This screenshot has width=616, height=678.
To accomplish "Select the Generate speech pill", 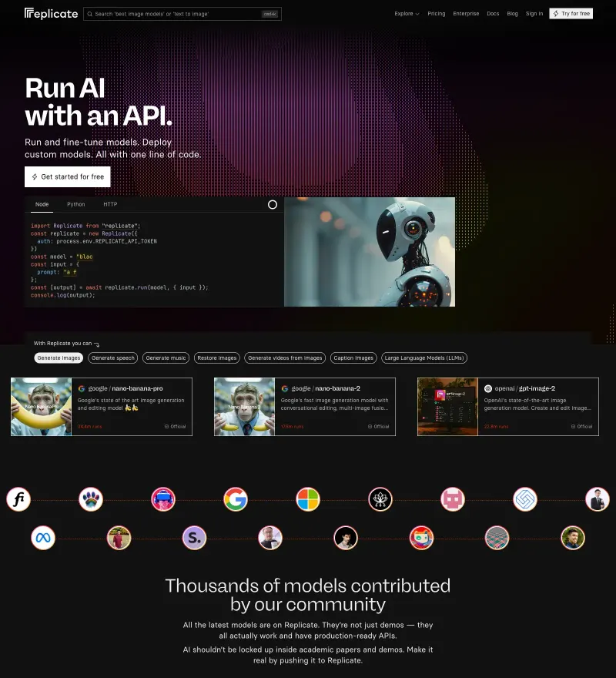I will pos(113,358).
